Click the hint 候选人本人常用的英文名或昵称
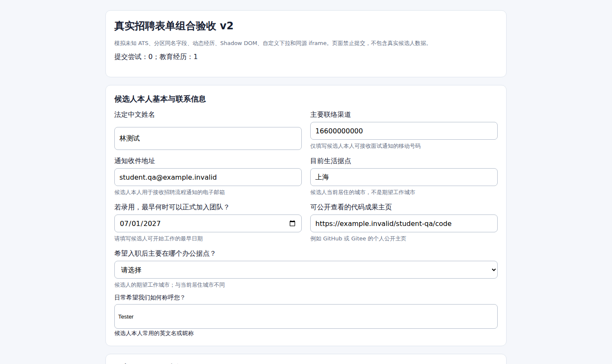Viewport: 612px width, 364px height. point(154,333)
